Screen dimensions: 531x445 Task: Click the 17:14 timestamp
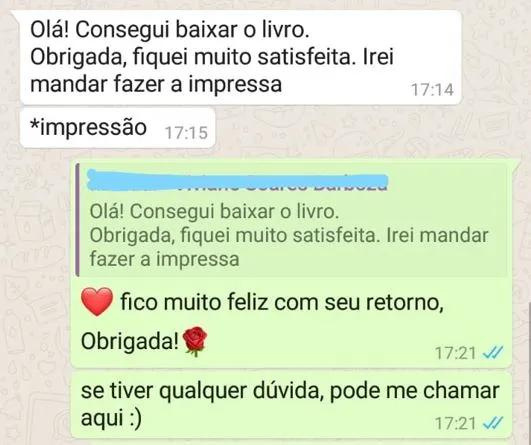point(432,90)
